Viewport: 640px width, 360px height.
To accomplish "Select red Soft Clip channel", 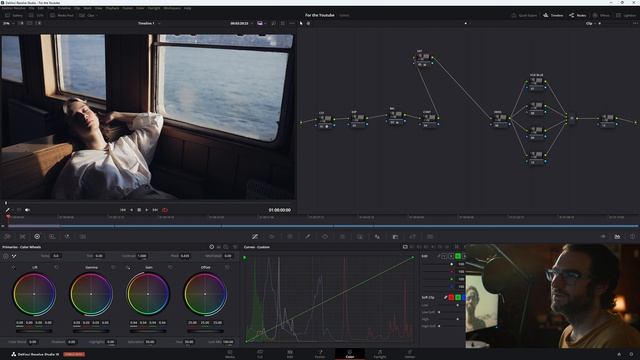I will tap(451, 297).
